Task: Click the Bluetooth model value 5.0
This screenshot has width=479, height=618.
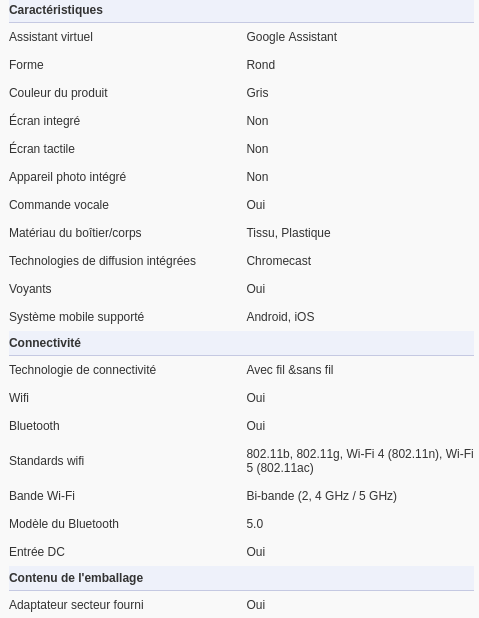Action: pyautogui.click(x=255, y=524)
